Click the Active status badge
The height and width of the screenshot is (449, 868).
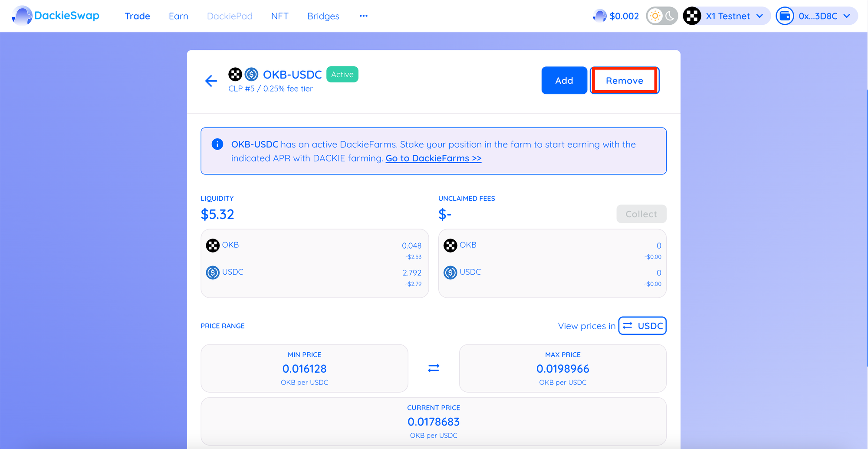click(x=342, y=74)
